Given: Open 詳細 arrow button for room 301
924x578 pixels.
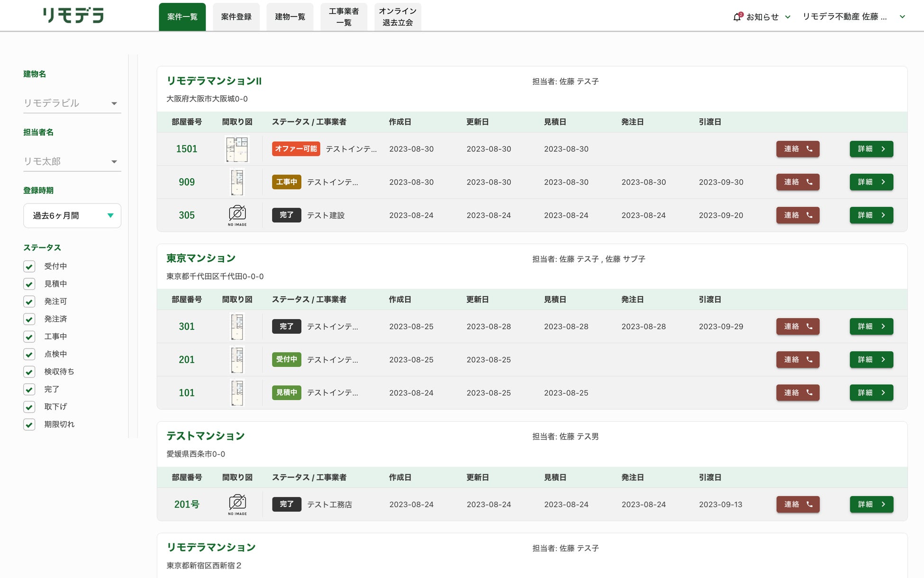Looking at the screenshot, I should 871,326.
